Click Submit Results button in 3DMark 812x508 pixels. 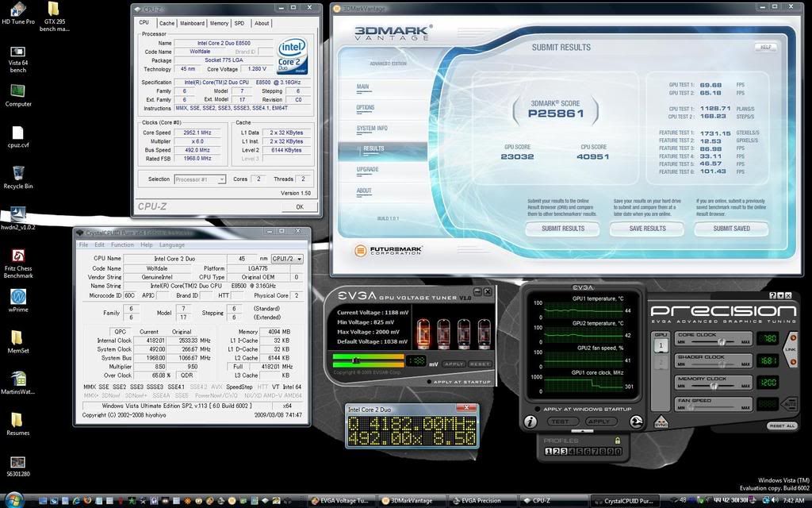click(x=563, y=229)
